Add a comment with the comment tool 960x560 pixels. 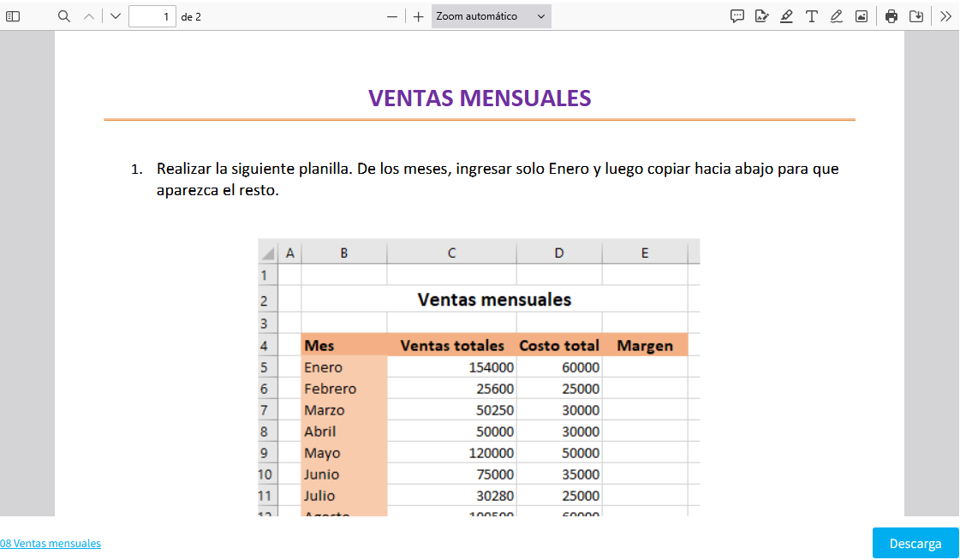coord(736,16)
